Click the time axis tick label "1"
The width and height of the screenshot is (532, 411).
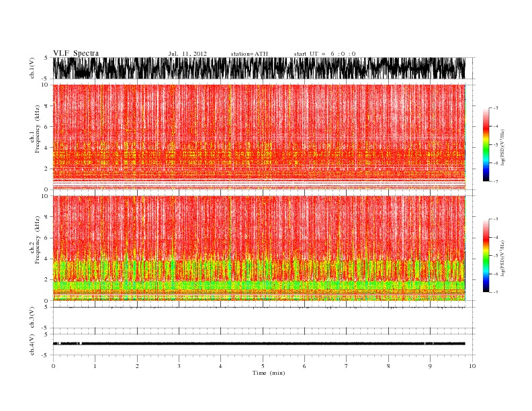point(95,366)
